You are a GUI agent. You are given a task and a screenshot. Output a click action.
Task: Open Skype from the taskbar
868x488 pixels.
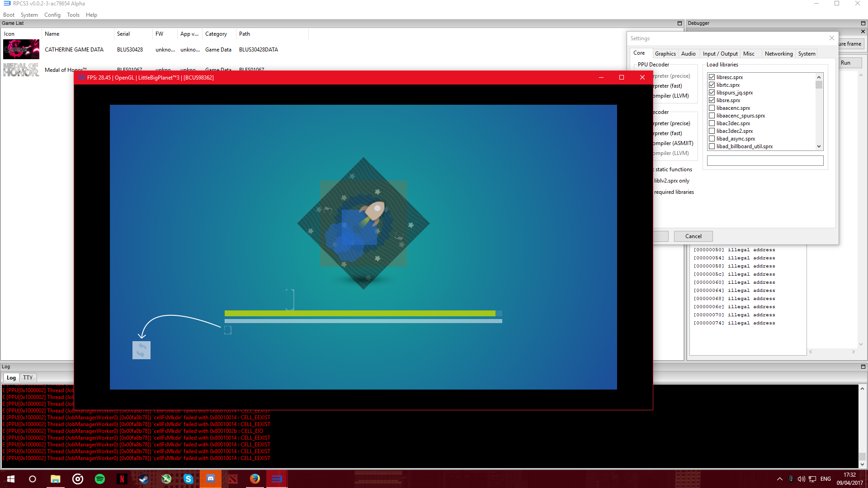point(189,479)
